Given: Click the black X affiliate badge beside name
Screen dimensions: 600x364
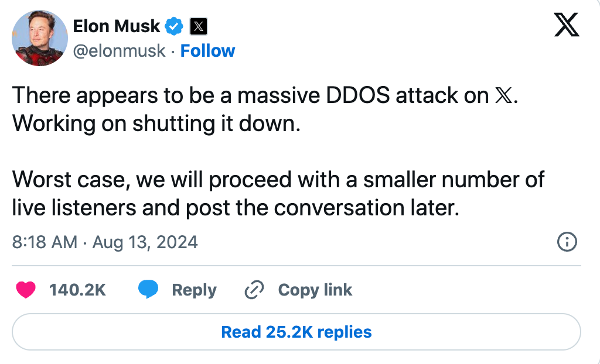Looking at the screenshot, I should (x=198, y=26).
